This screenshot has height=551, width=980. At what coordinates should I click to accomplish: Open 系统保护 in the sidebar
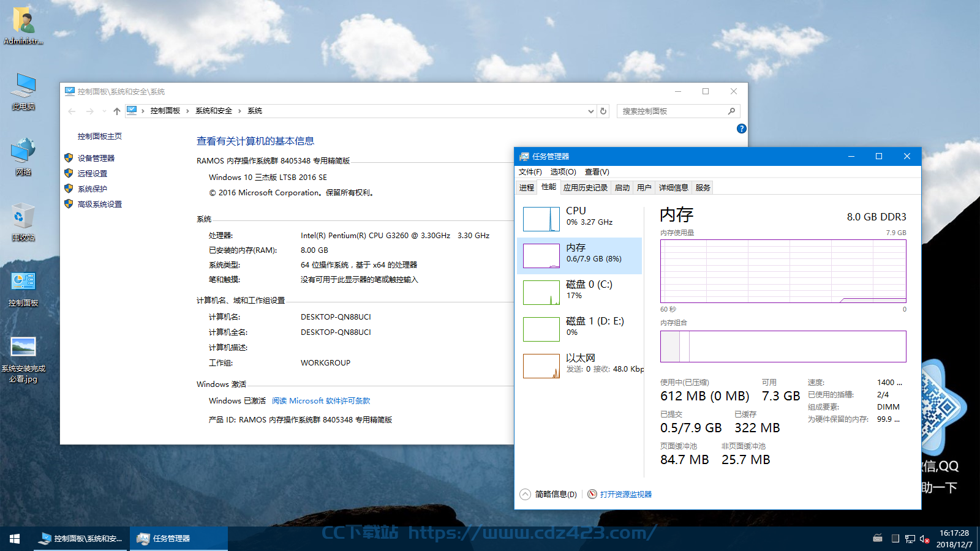[92, 189]
